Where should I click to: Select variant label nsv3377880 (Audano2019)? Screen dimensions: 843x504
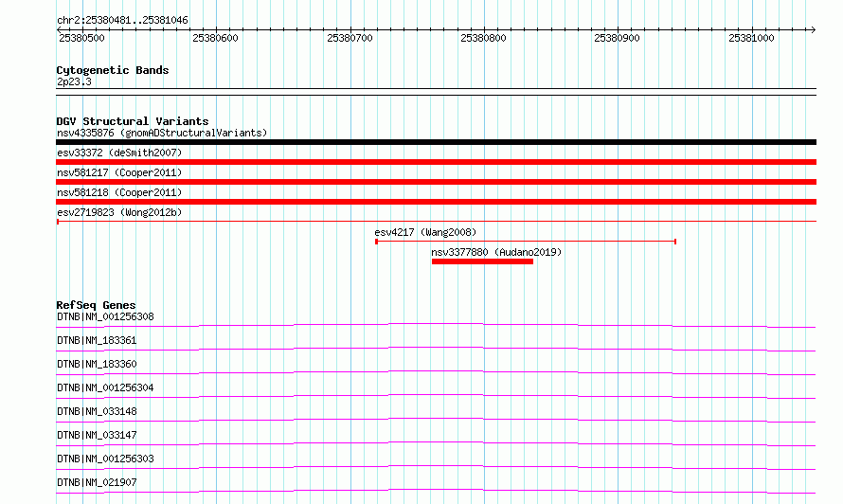point(496,252)
